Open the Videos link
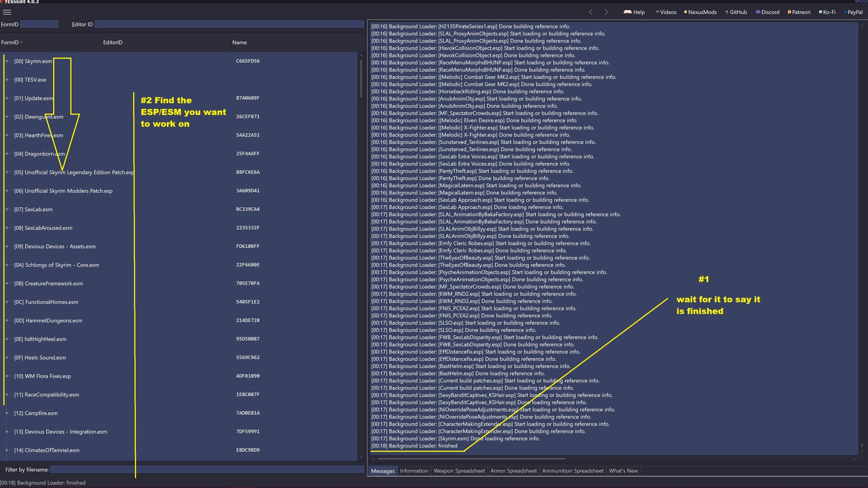 [666, 12]
